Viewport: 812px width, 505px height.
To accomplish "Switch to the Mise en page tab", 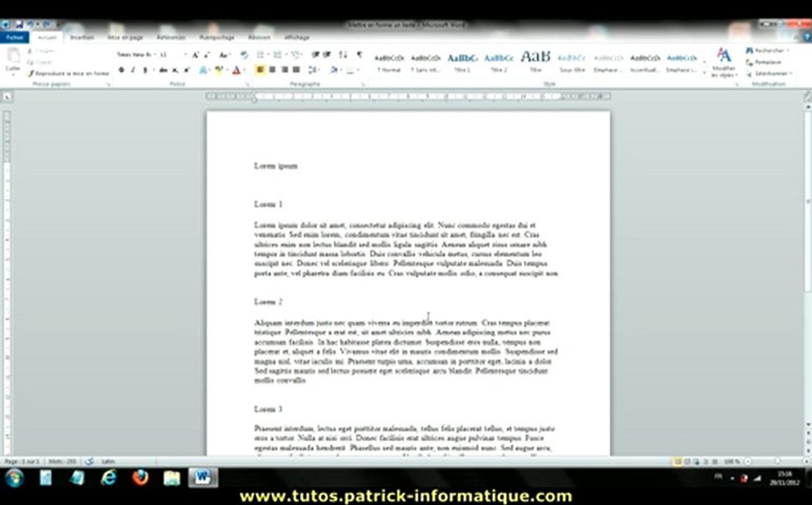I will [x=125, y=37].
